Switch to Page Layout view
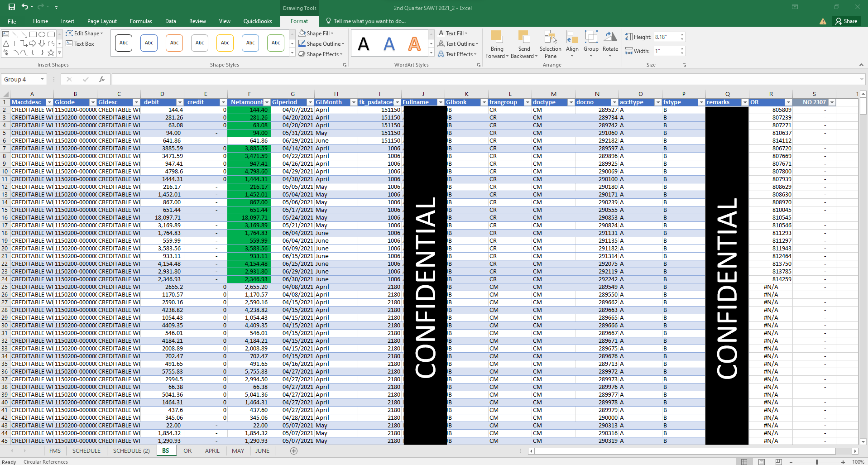Viewport: 868px width, 465px height. coord(762,462)
